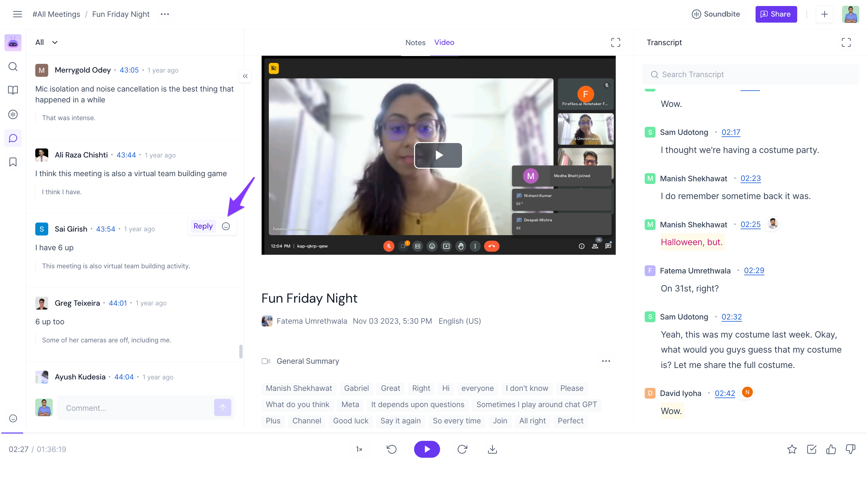Select the Video tab
The image size is (868, 480).
444,42
